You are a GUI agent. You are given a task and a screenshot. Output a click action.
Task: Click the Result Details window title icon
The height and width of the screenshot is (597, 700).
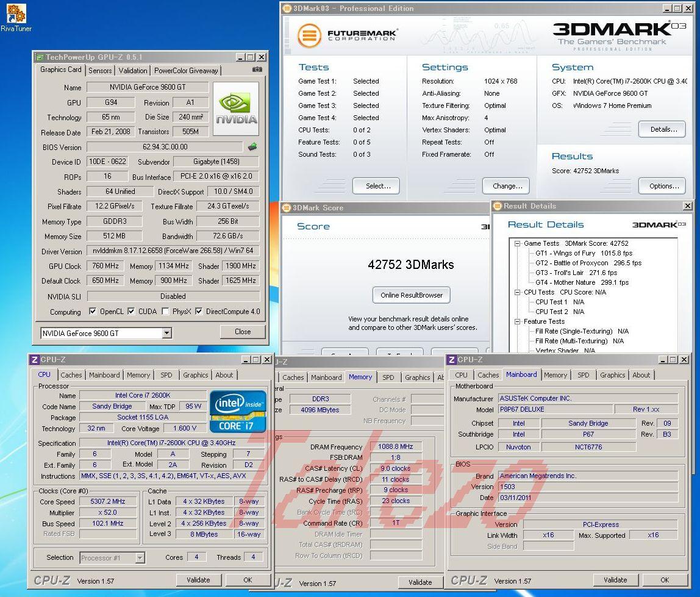(x=498, y=206)
